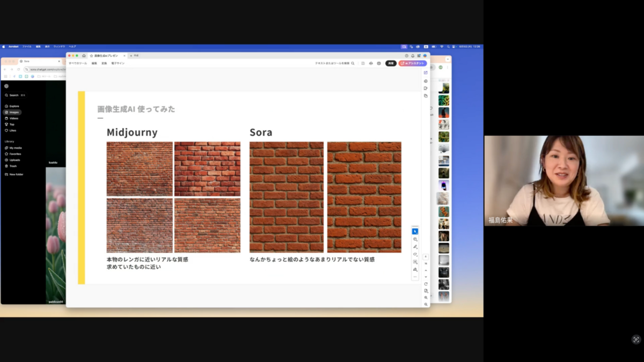Open the ファイル menu in macOS menu bar
Screen dimensions: 644x362
click(x=27, y=47)
